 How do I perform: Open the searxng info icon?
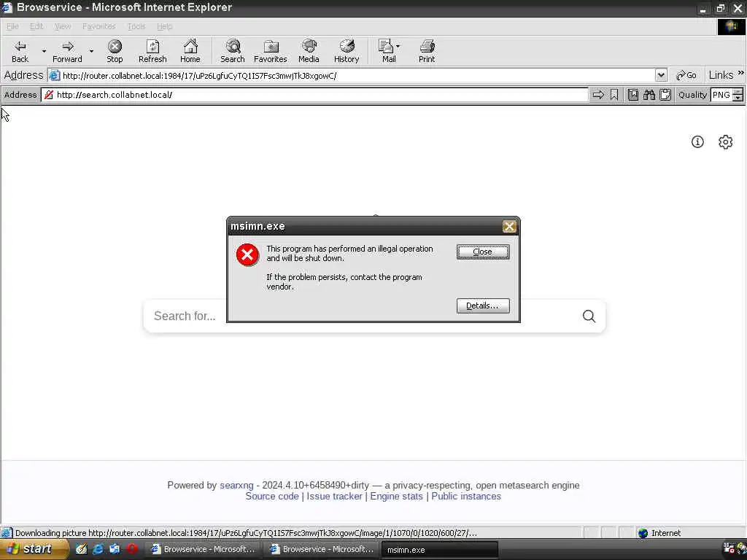point(697,142)
